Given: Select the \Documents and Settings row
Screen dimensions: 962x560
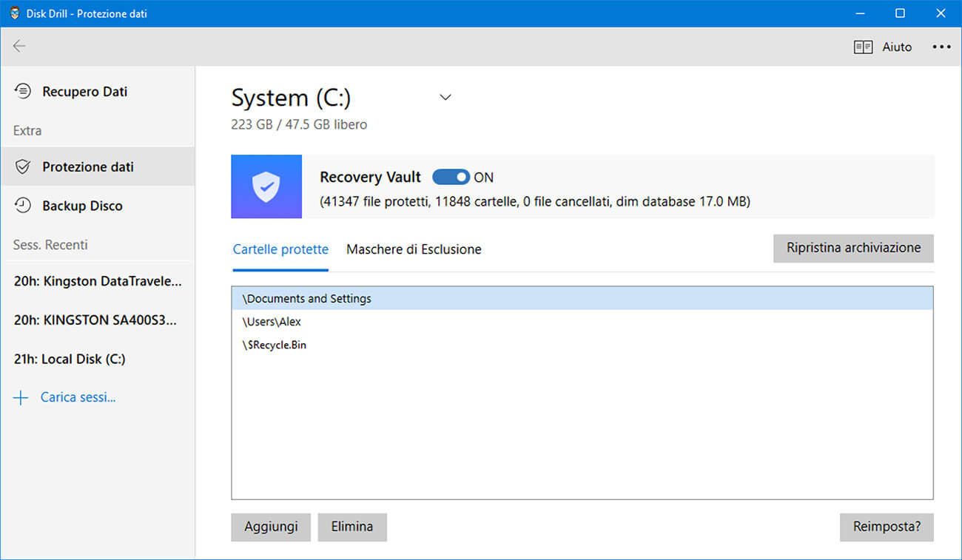Looking at the screenshot, I should 582,298.
